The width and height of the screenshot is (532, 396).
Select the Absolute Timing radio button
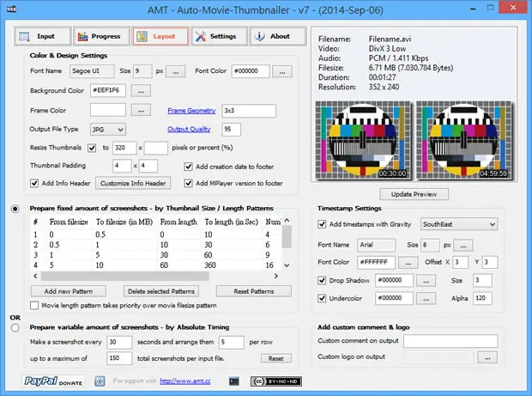tap(15, 328)
